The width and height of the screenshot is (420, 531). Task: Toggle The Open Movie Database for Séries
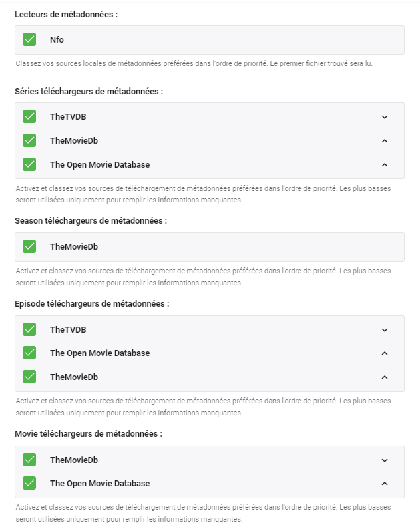[x=29, y=164]
